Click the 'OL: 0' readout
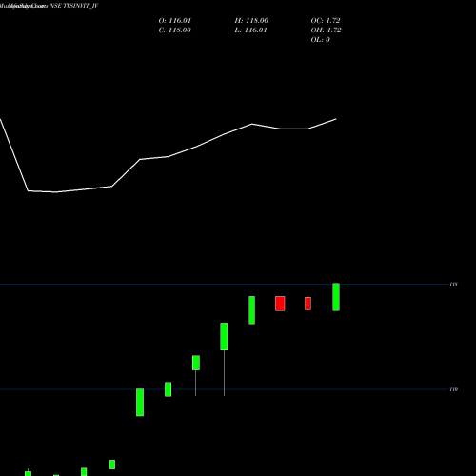 coord(321,40)
